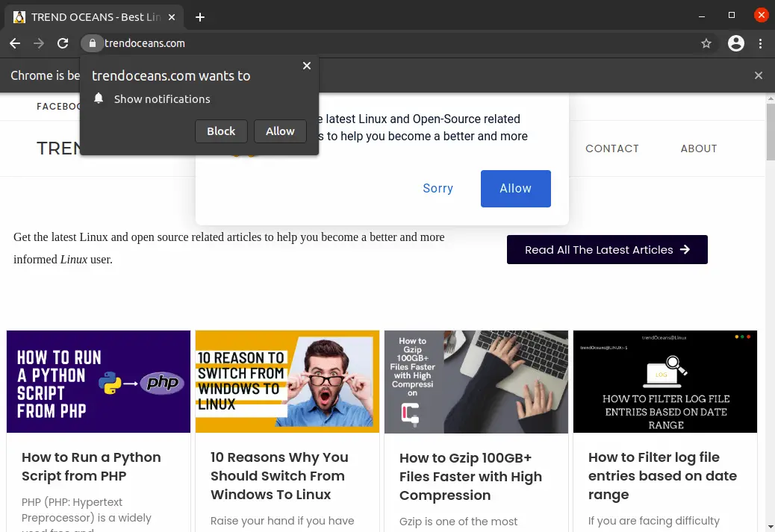Open the Filter log file entries thumbnail
This screenshot has width=775, height=532.
pos(664,382)
